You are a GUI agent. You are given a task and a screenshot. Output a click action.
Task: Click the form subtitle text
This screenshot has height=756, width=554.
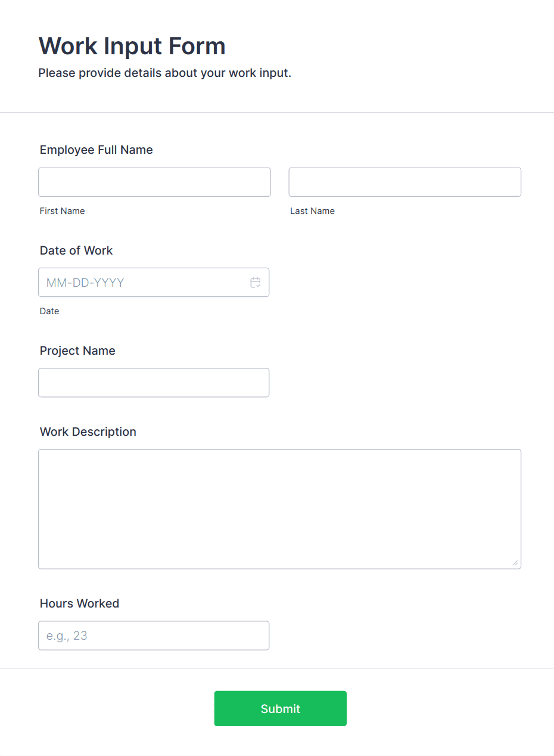164,73
